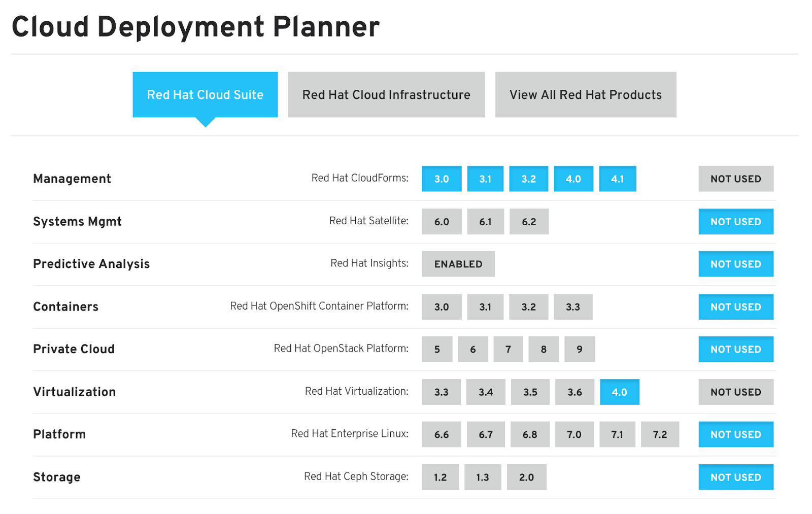Mark Red Hat CloudForms as Not Used
Image resolution: width=812 pixels, height=514 pixels.
pyautogui.click(x=735, y=179)
